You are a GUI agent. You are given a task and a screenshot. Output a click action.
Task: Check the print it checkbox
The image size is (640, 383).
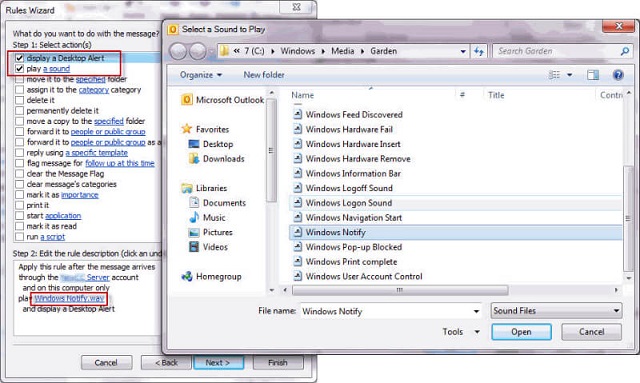[19, 205]
